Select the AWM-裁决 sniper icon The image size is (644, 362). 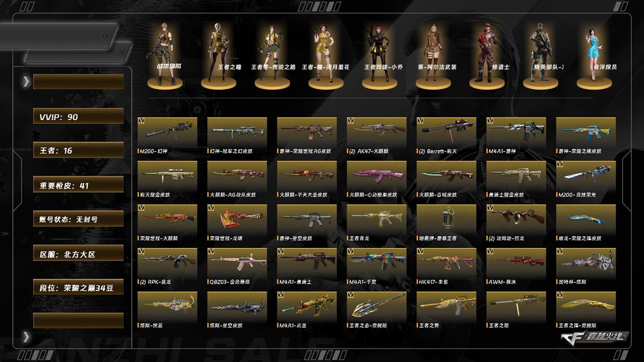click(516, 263)
